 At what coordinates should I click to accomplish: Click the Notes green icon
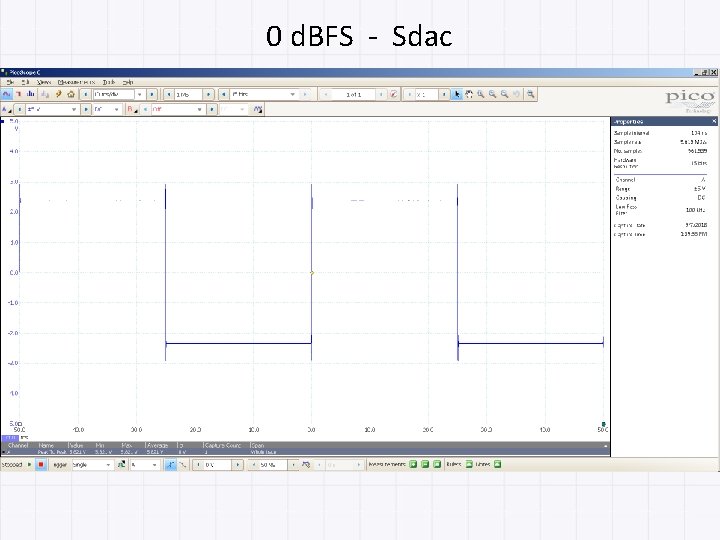(497, 464)
